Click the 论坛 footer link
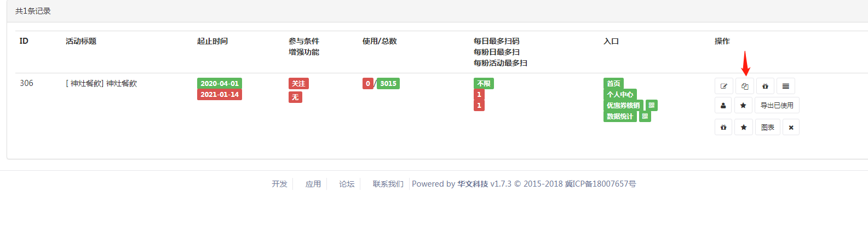This screenshot has width=868, height=237. pyautogui.click(x=347, y=184)
